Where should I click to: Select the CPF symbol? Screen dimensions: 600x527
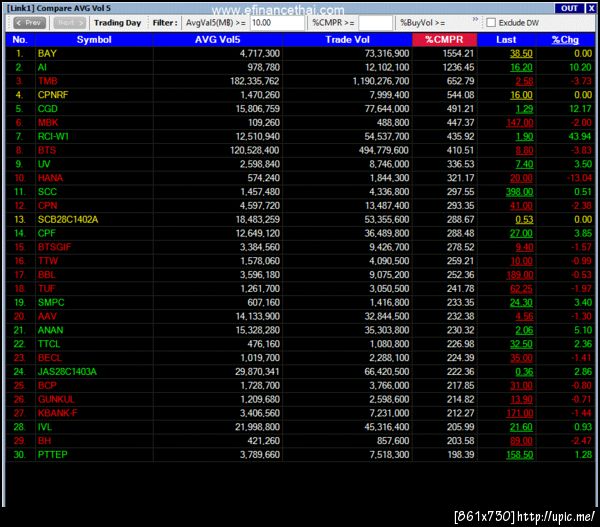coord(47,233)
